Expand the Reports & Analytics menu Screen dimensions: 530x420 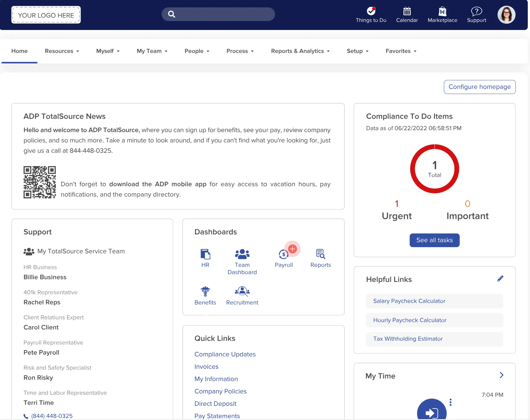pyautogui.click(x=300, y=51)
